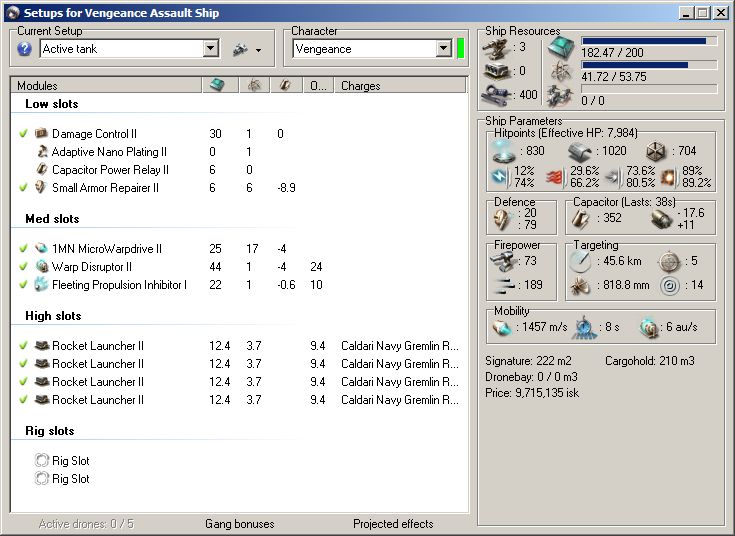Click the EM resistance icon

(500, 177)
